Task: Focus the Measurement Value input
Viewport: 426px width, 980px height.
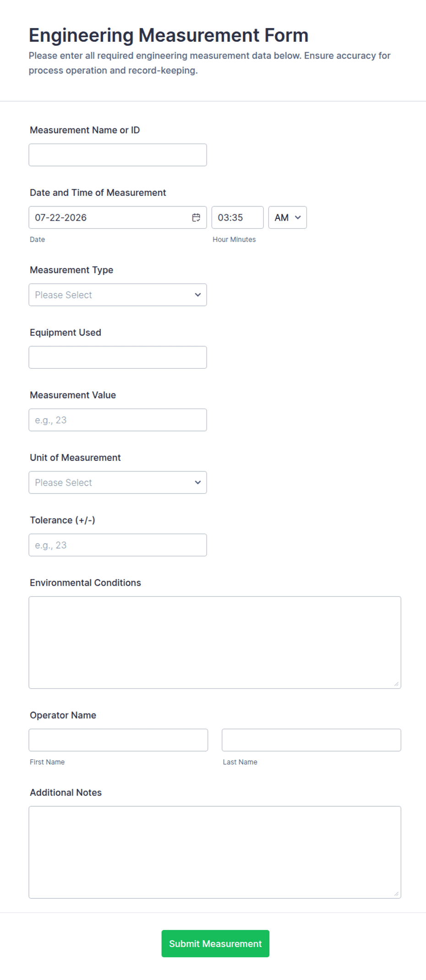Action: (x=118, y=420)
